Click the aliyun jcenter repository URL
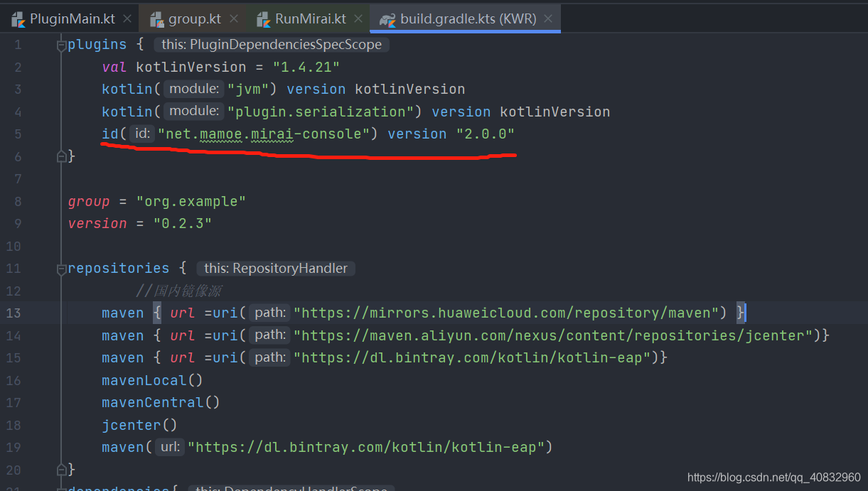868x491 pixels. 554,335
